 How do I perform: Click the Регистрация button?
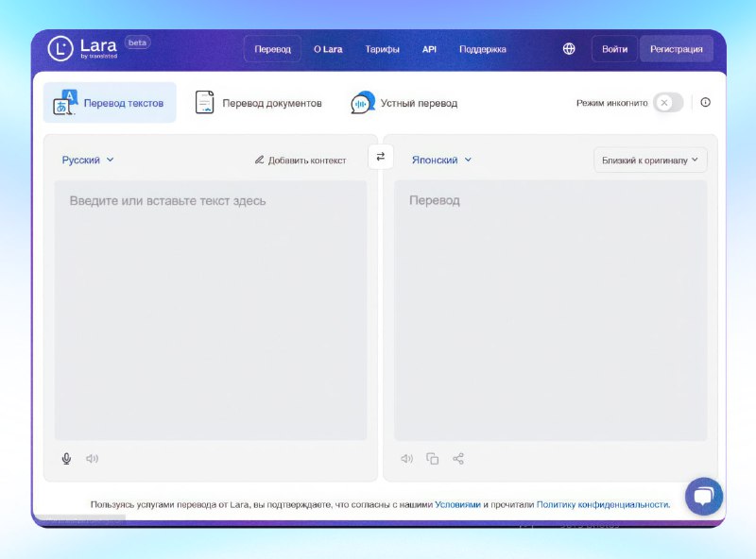point(677,47)
